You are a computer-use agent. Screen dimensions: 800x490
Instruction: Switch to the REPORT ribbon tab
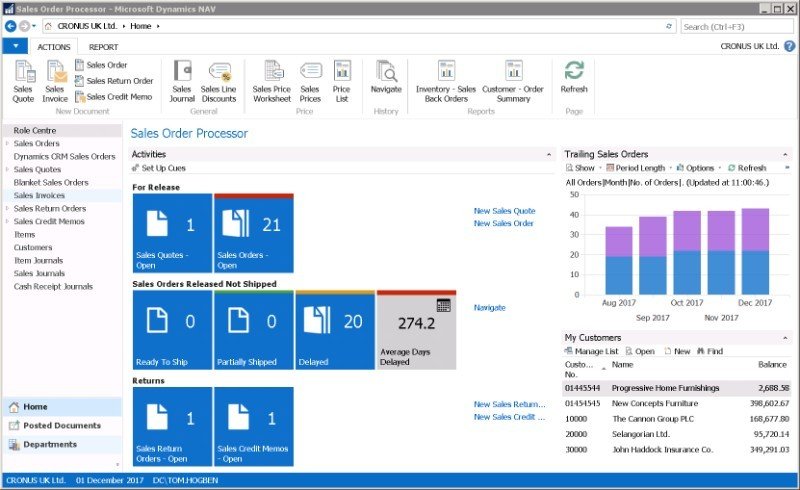104,46
